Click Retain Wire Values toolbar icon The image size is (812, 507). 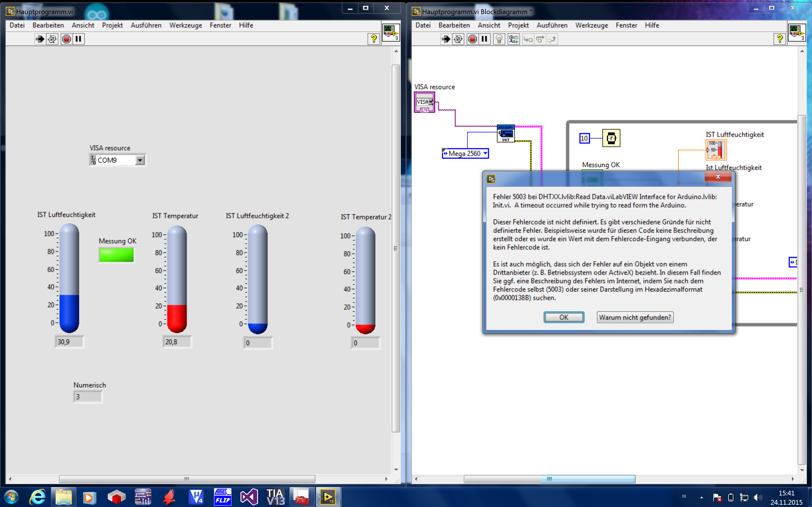[x=513, y=39]
